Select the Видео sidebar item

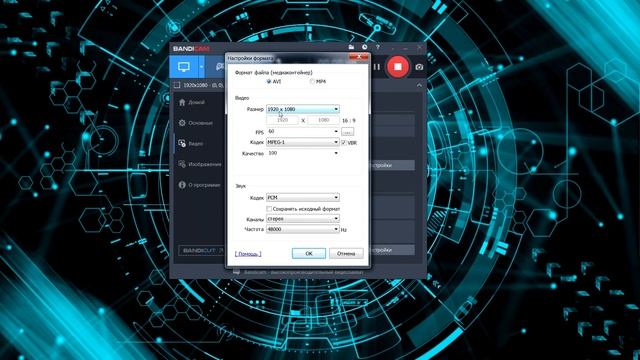point(191,144)
